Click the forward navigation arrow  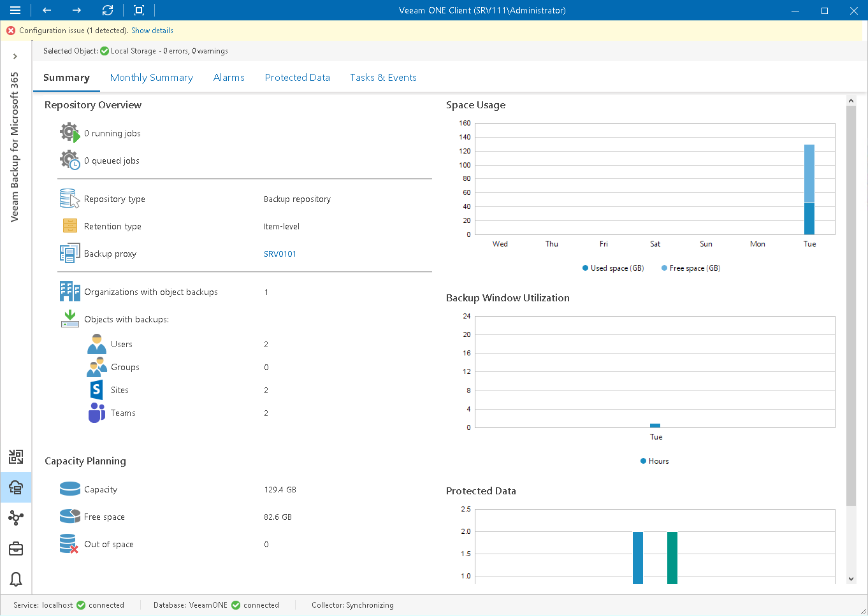[76, 10]
